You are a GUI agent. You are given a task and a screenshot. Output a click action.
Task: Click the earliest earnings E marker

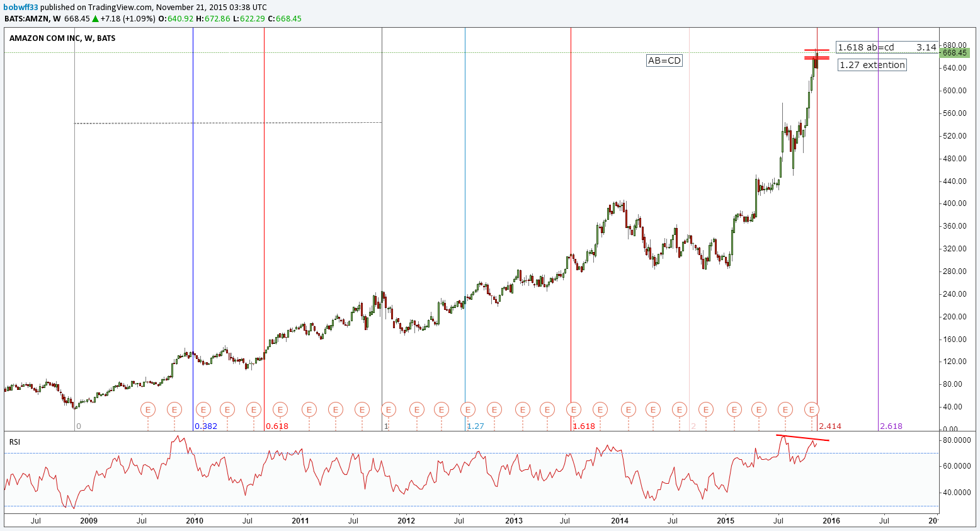coord(148,409)
